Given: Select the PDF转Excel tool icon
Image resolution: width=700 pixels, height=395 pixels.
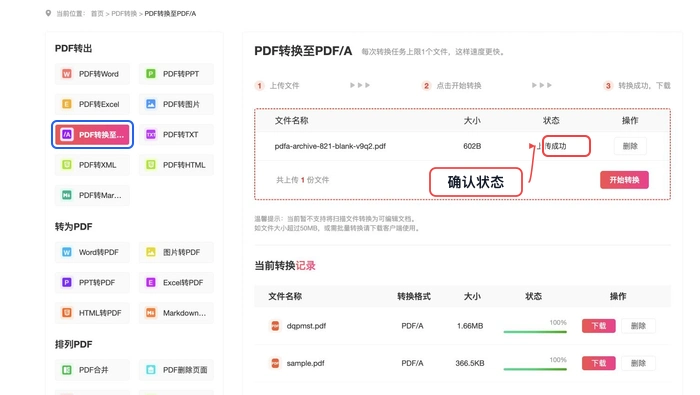Looking at the screenshot, I should coord(67,104).
